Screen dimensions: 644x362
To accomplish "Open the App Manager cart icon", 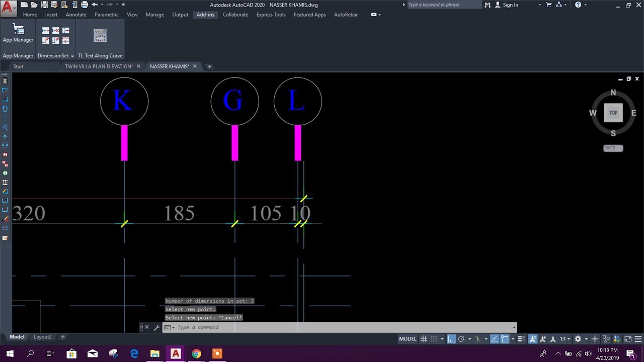I will (18, 29).
